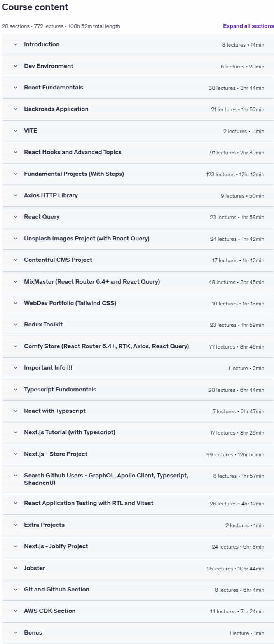The image size is (274, 644).
Task: Expand the AWS CDK Section chevron
Action: 16,611
